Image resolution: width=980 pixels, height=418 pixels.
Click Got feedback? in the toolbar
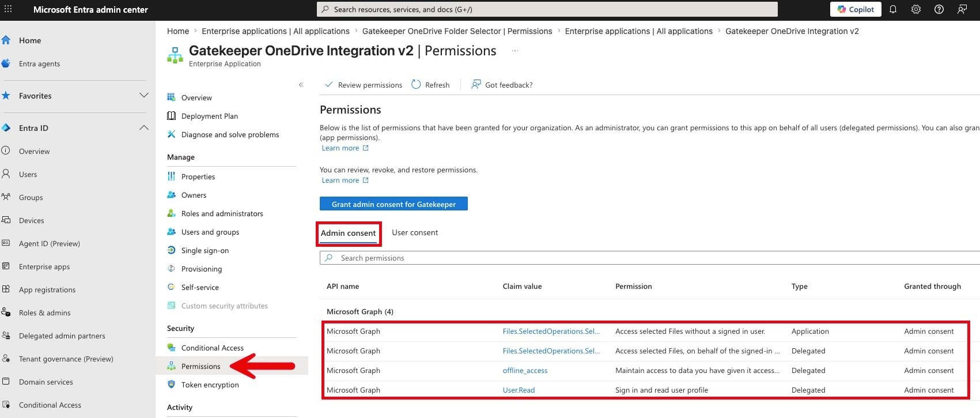[502, 85]
